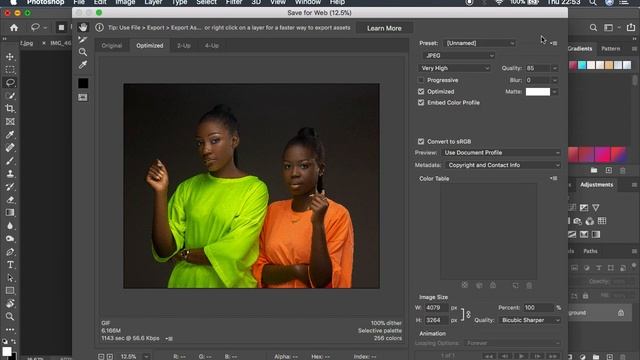The width and height of the screenshot is (640, 360).
Task: Open the Adjustments panel tab
Action: point(596,184)
